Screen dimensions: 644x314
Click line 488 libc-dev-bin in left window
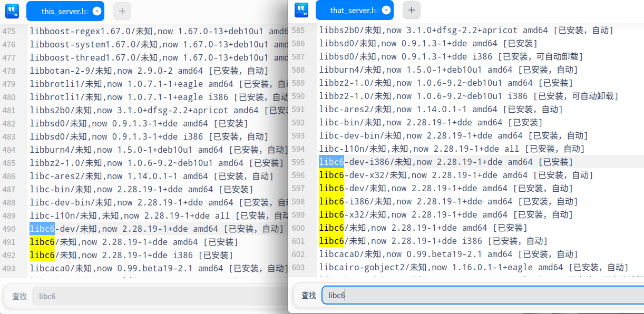pos(159,202)
